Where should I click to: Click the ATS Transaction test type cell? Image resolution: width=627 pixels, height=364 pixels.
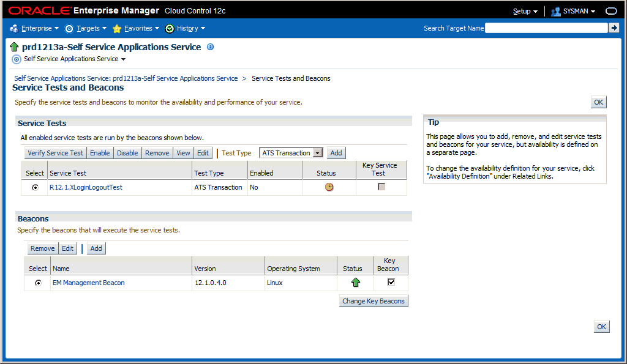(x=220, y=187)
